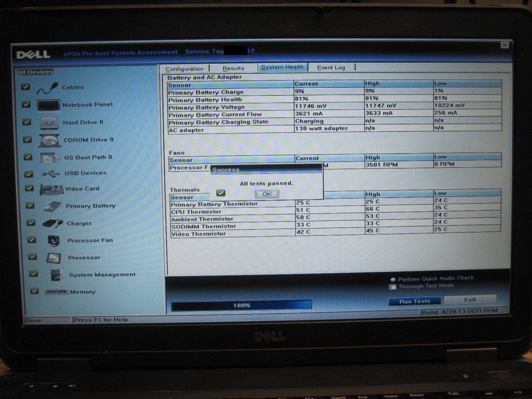Uncheck the Processor checkbox

[x=33, y=257]
